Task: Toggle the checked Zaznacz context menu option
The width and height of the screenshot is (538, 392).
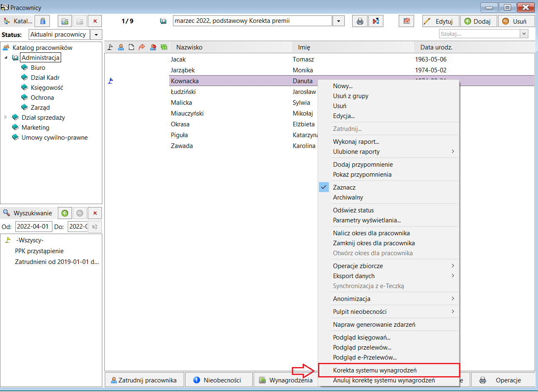Action: click(x=344, y=187)
